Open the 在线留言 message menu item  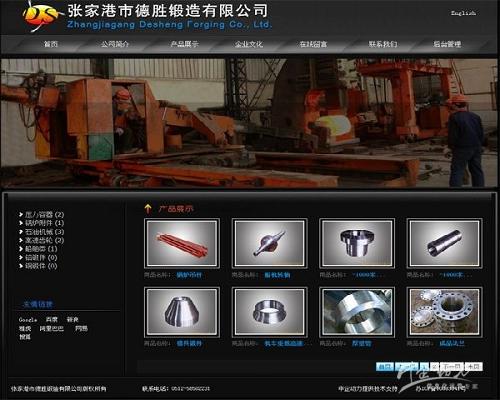click(x=313, y=44)
